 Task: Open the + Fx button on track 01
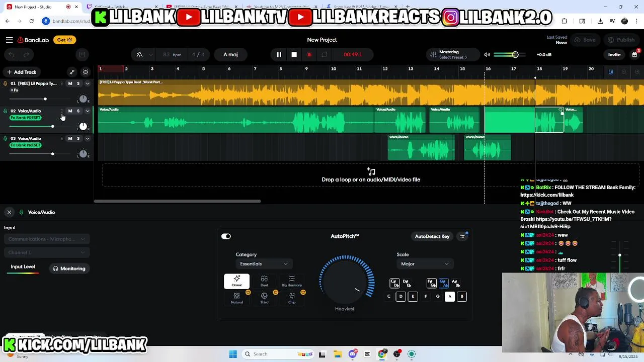(15, 90)
